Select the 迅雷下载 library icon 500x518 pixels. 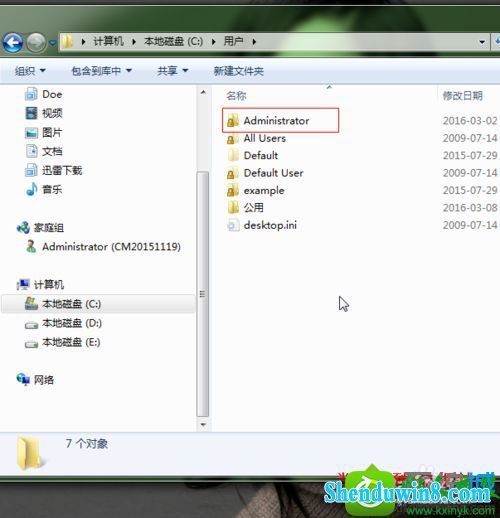tap(31, 170)
